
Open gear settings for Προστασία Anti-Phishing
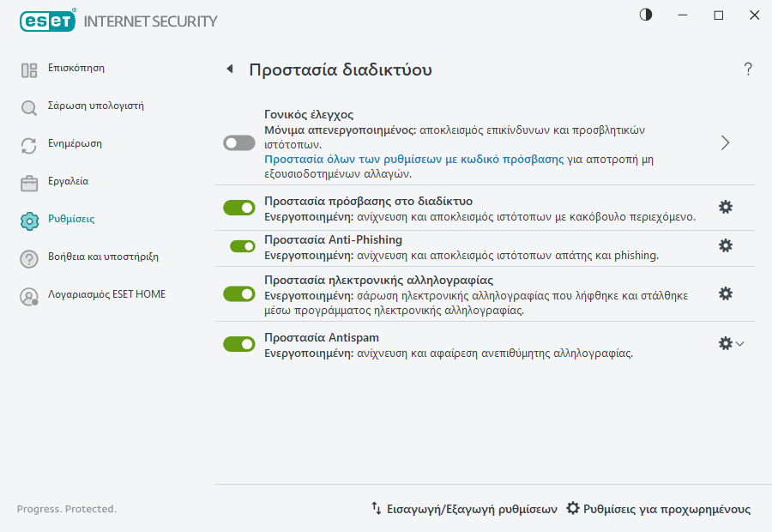coord(726,246)
